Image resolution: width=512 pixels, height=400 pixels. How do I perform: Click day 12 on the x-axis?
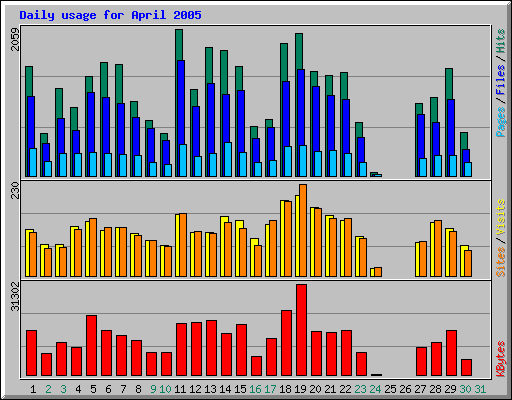tap(195, 389)
